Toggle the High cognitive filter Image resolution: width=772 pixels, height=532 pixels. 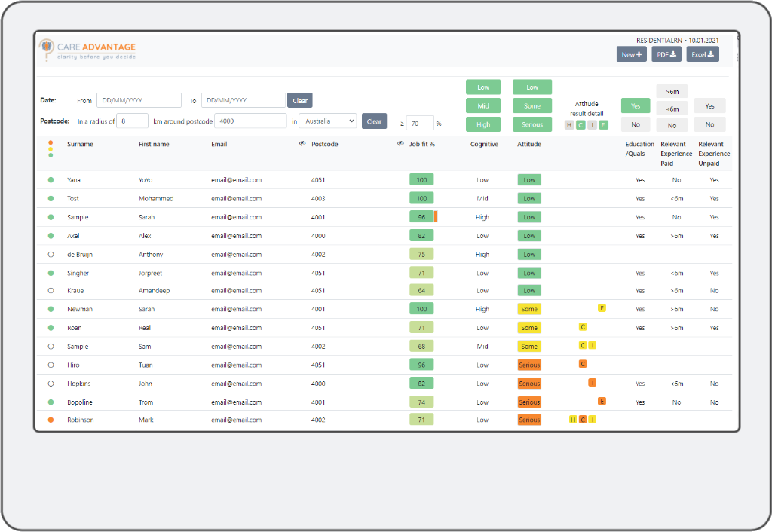(483, 124)
